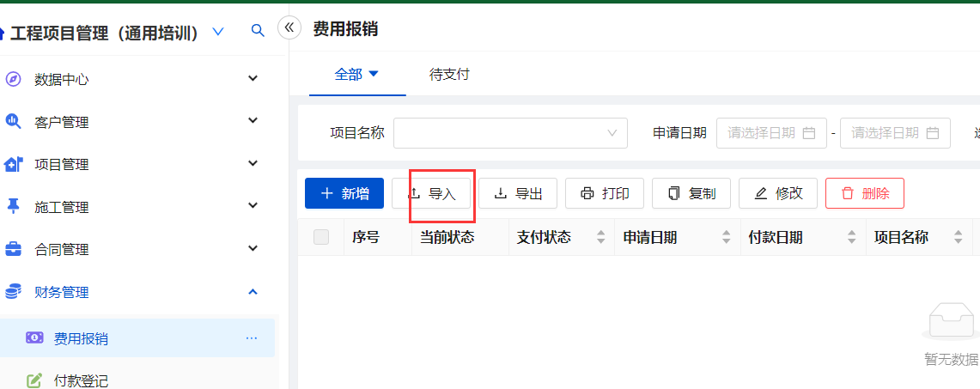The width and height of the screenshot is (980, 389).
Task: Sort by 支付状态 column arrows
Action: click(600, 237)
